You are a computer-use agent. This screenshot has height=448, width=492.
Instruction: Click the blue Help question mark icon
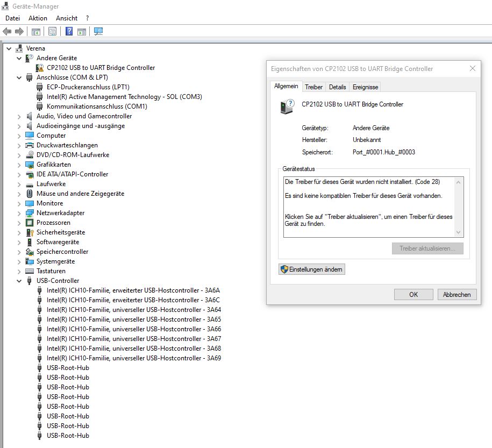tap(69, 32)
